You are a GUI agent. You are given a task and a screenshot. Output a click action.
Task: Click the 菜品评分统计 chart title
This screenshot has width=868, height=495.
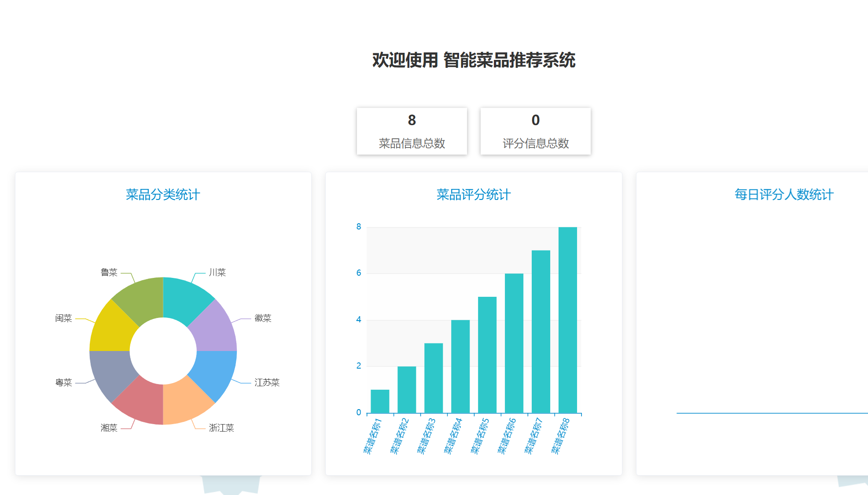pyautogui.click(x=474, y=194)
